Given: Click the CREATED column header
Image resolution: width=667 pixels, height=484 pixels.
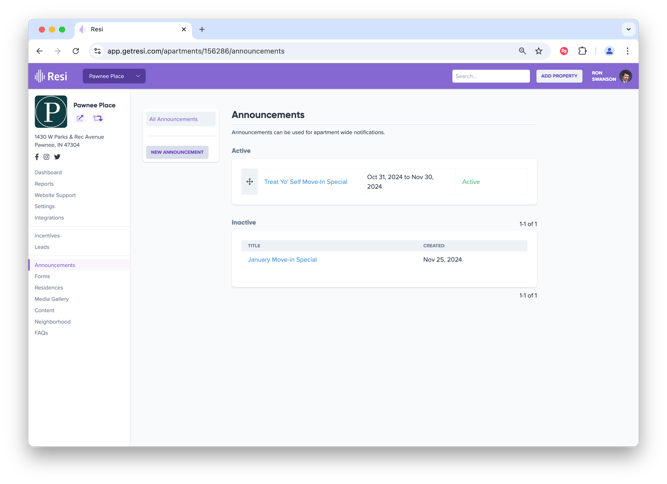Looking at the screenshot, I should [433, 246].
